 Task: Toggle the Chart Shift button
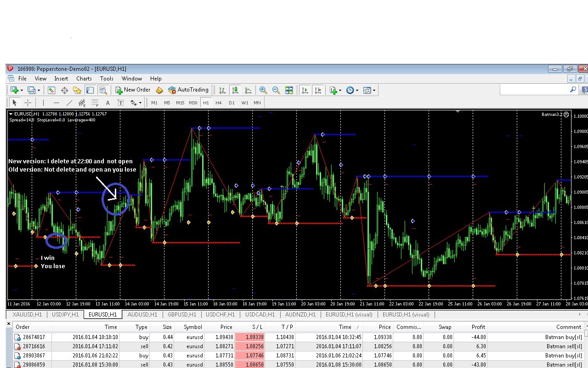click(x=318, y=90)
